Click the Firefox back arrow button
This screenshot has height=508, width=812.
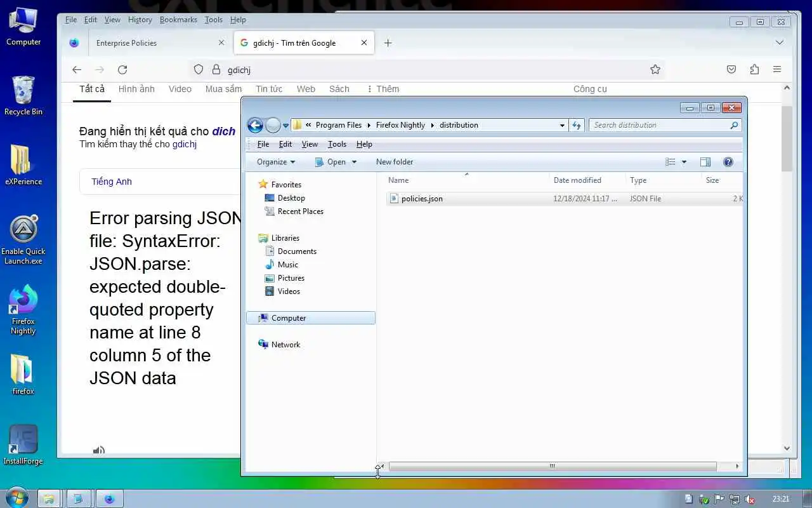pyautogui.click(x=77, y=70)
